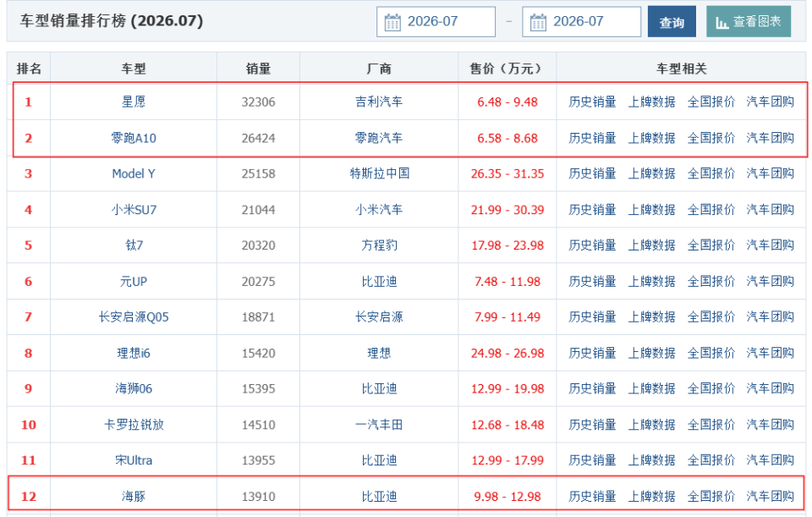Open 历史销量 for 钛7
Viewport: 812px width, 517px height.
pos(592,245)
